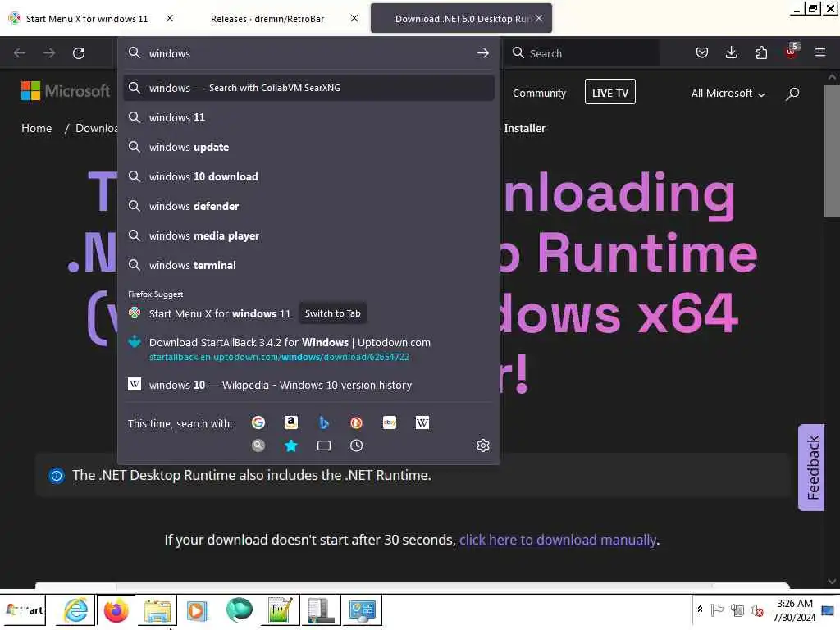This screenshot has height=630, width=840.
Task: Go forward to next page
Action: tap(48, 53)
